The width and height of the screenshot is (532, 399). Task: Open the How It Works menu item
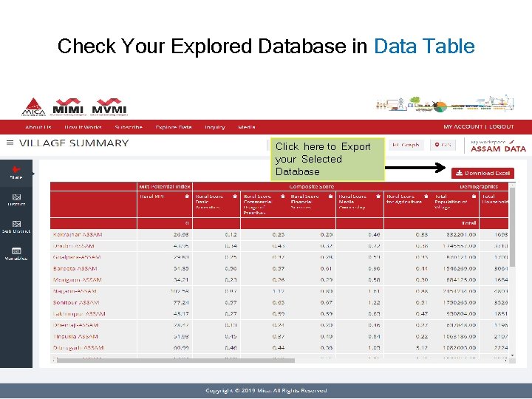click(x=83, y=127)
